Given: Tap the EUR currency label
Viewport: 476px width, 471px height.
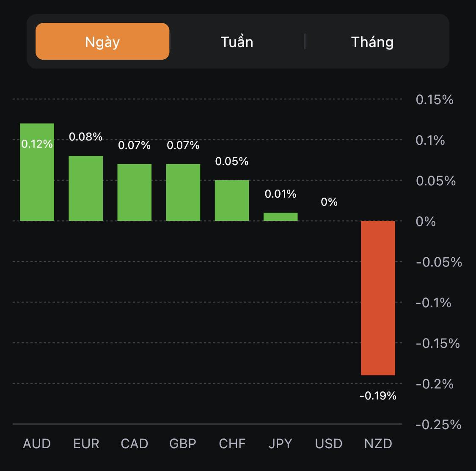Looking at the screenshot, I should pyautogui.click(x=86, y=443).
